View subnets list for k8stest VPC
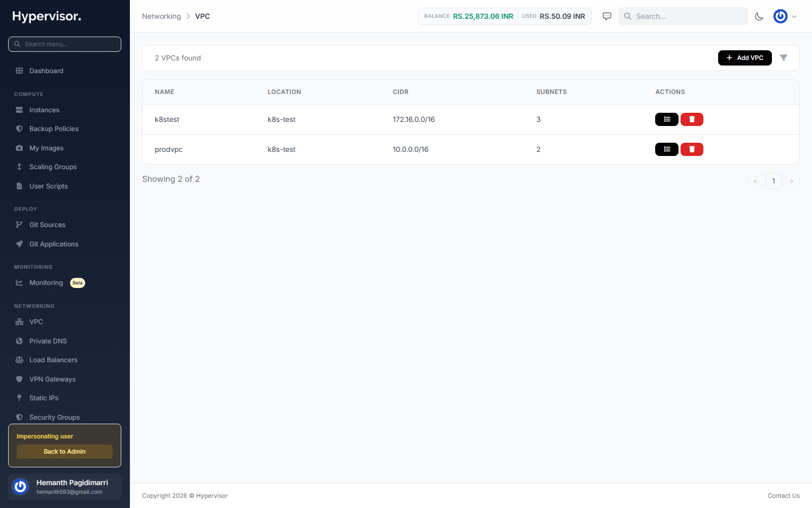This screenshot has width=812, height=508. tap(667, 119)
